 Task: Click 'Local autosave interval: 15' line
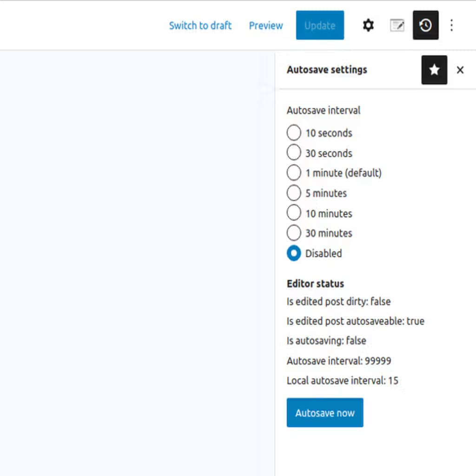(343, 381)
